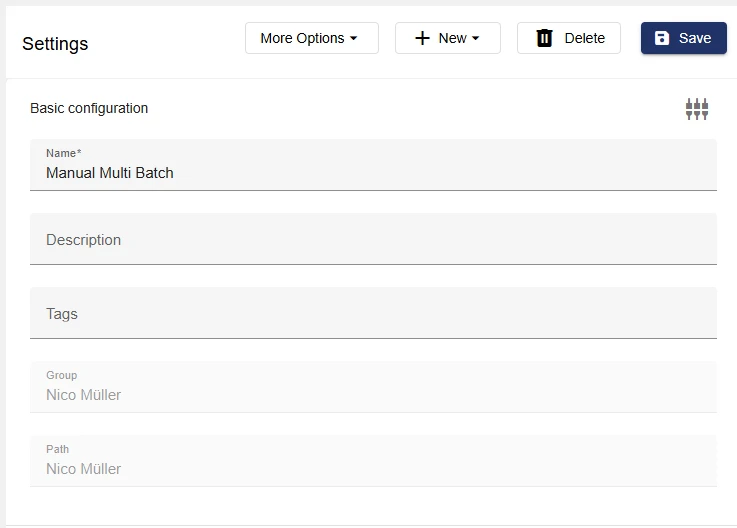Click the Basic configuration section heading
Screen dimensions: 737x528
tap(89, 108)
